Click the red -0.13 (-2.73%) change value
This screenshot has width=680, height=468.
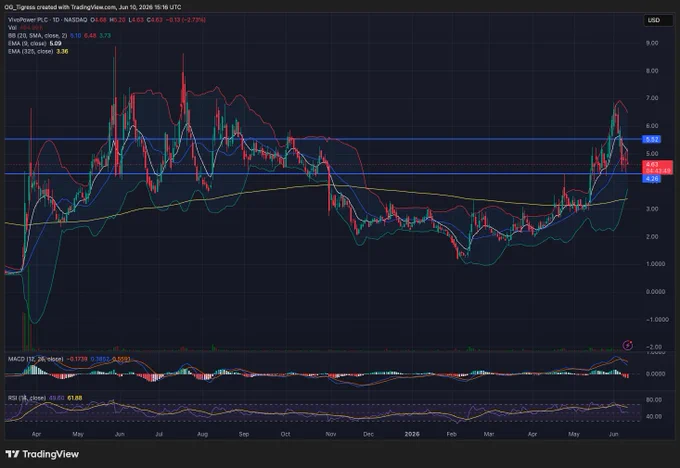coord(186,20)
